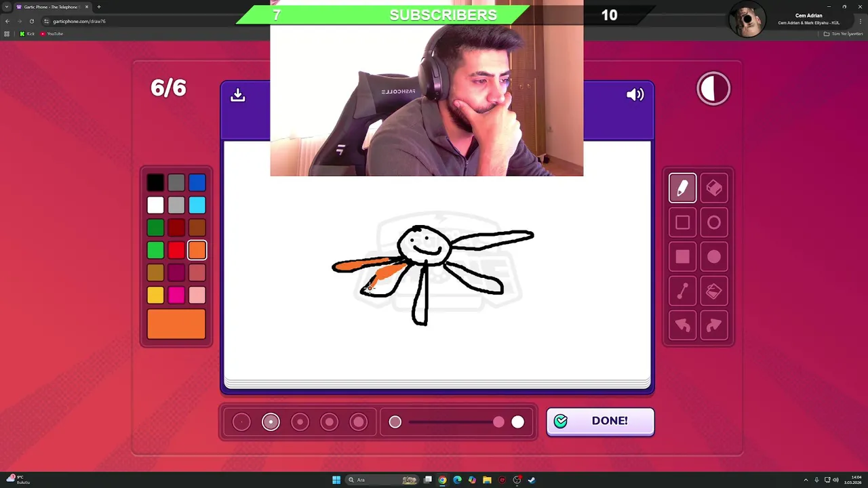Select the eraser tool
This screenshot has height=488, width=868.
coord(714,188)
